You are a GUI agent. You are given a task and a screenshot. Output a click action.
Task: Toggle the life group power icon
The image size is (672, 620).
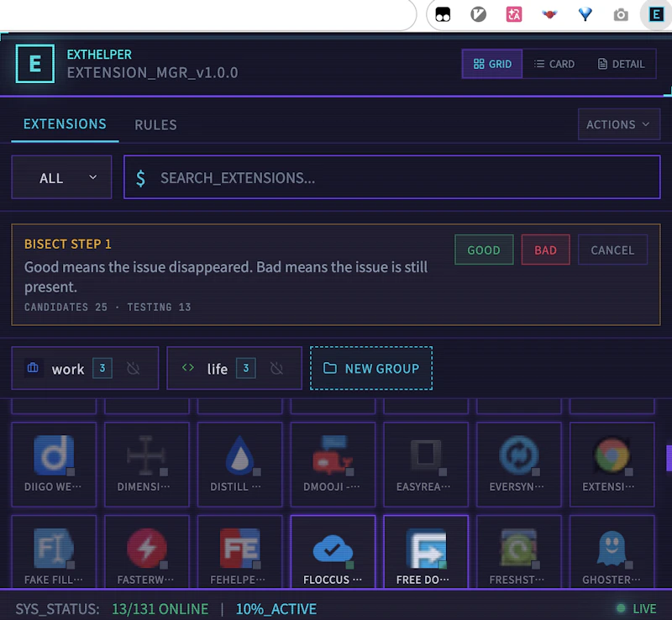[277, 368]
